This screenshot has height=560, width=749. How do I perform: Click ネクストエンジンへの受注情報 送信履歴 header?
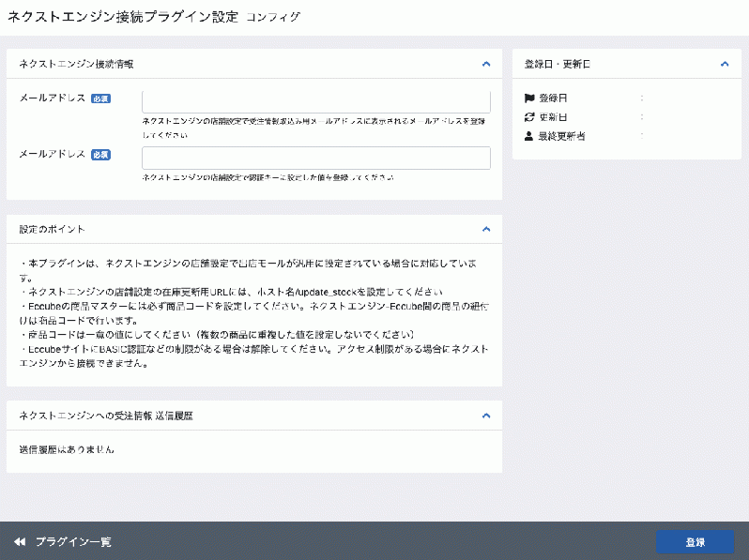[x=106, y=416]
